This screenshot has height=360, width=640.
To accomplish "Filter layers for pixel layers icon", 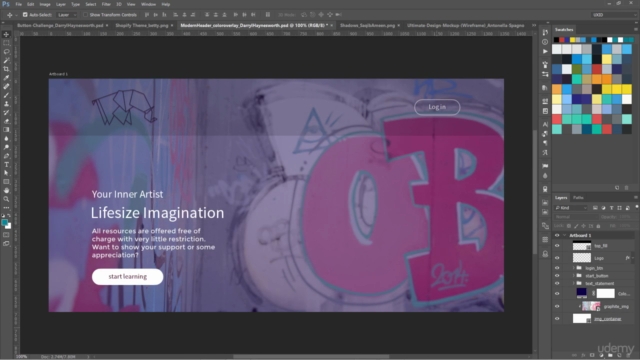I will point(595,208).
